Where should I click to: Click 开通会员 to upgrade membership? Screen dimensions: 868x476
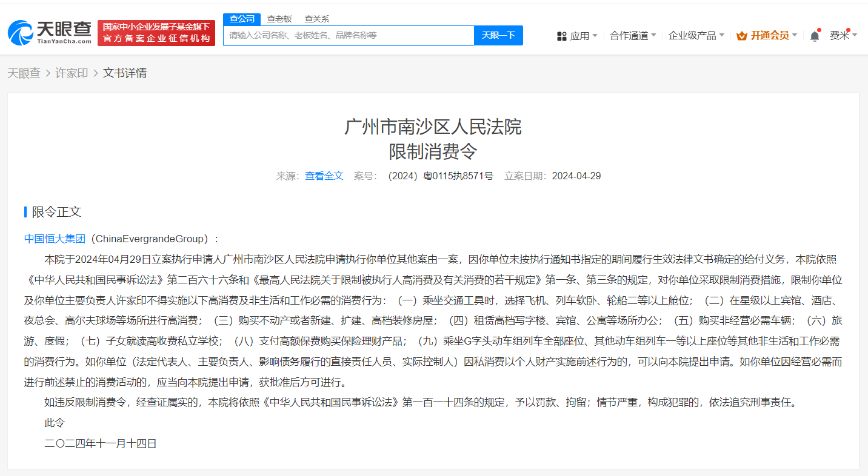(x=770, y=36)
